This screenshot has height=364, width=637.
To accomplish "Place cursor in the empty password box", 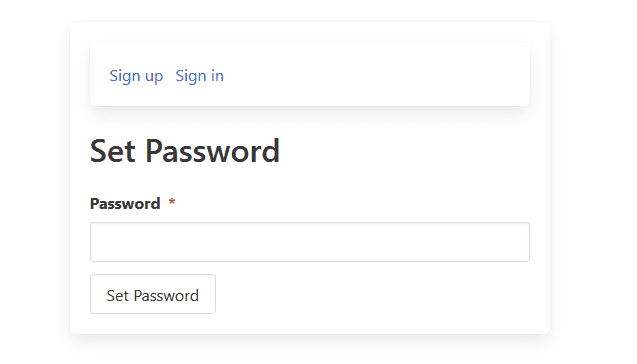I will coord(310,242).
